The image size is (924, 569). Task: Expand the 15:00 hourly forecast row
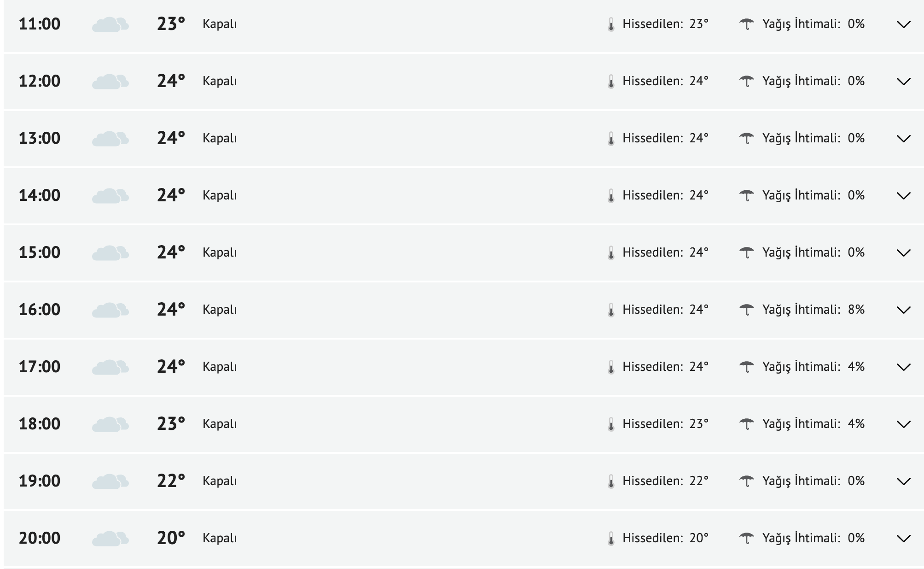904,253
